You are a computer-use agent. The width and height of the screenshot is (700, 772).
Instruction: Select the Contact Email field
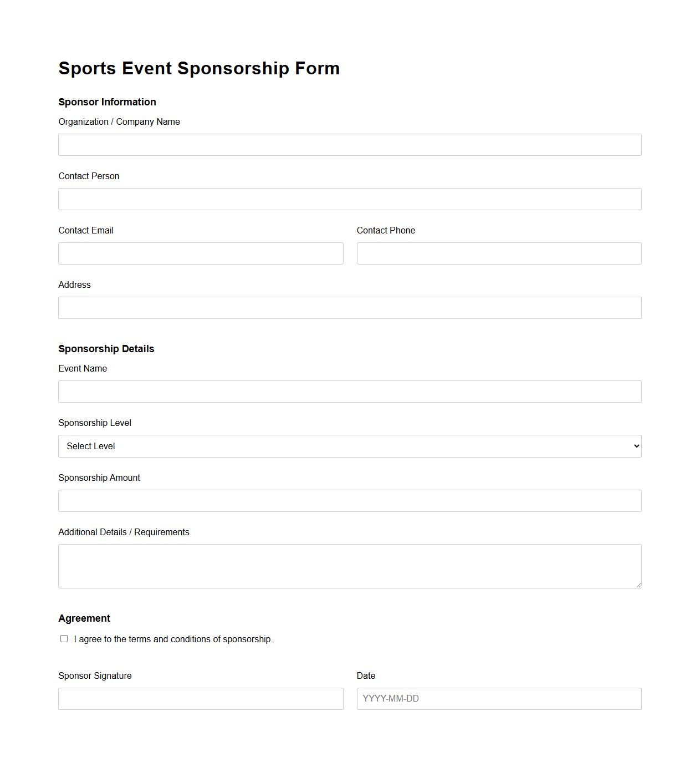[201, 253]
